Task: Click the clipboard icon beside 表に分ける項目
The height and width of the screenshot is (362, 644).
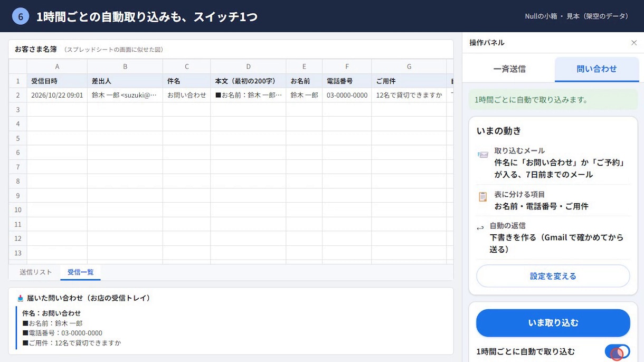Action: [x=482, y=196]
